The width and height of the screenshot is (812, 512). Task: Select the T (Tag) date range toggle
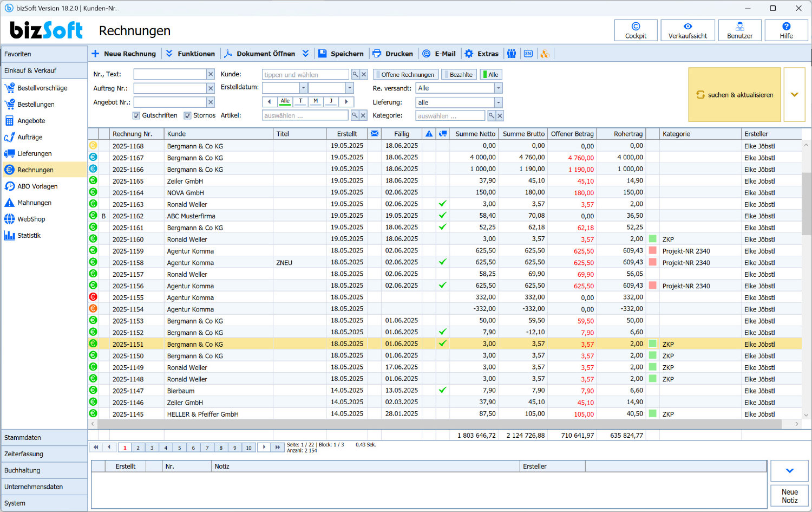point(300,101)
